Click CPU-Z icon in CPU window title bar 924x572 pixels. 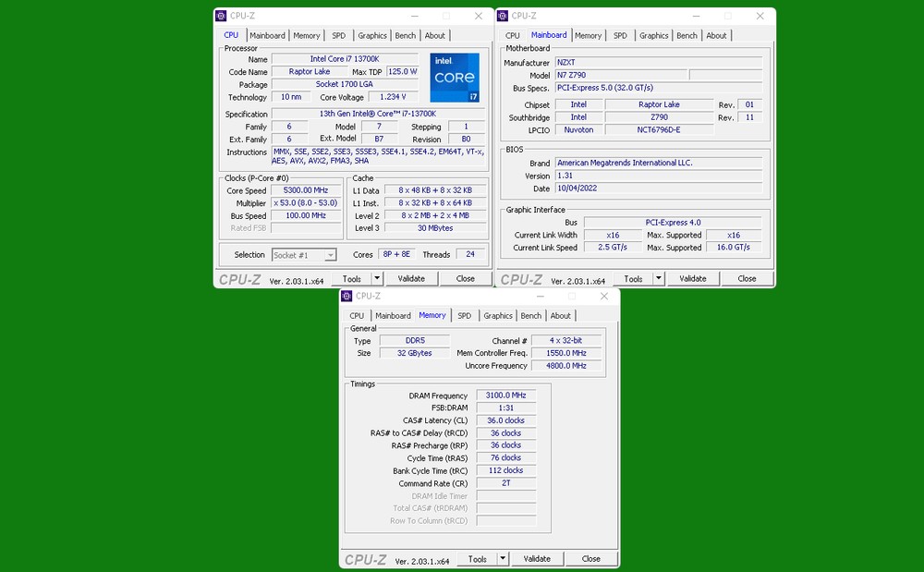coord(221,16)
